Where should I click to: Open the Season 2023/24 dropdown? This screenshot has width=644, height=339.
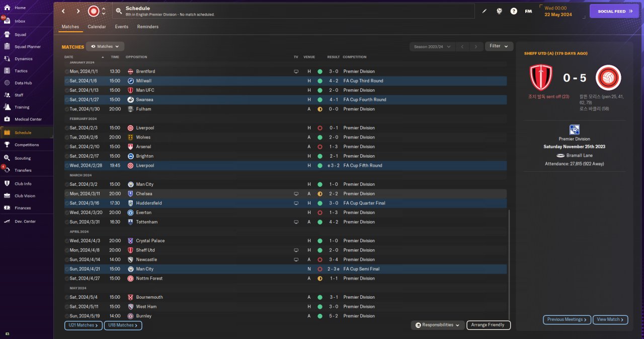432,46
